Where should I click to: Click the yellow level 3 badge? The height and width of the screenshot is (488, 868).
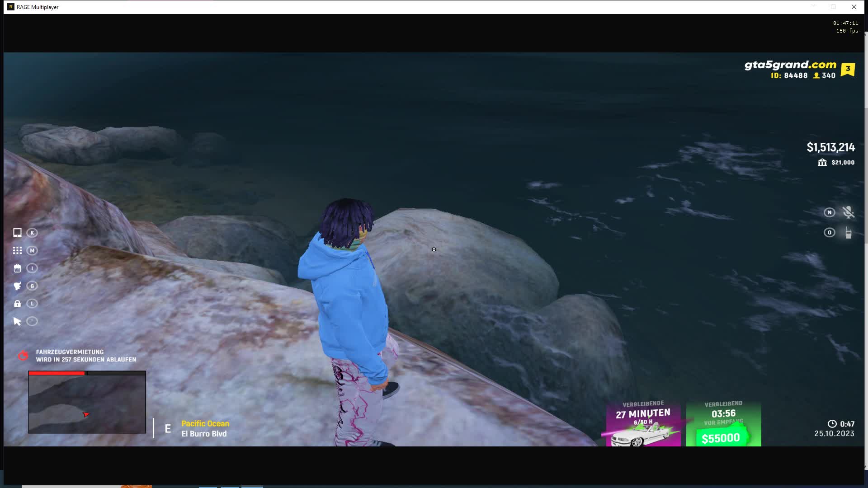tap(848, 69)
